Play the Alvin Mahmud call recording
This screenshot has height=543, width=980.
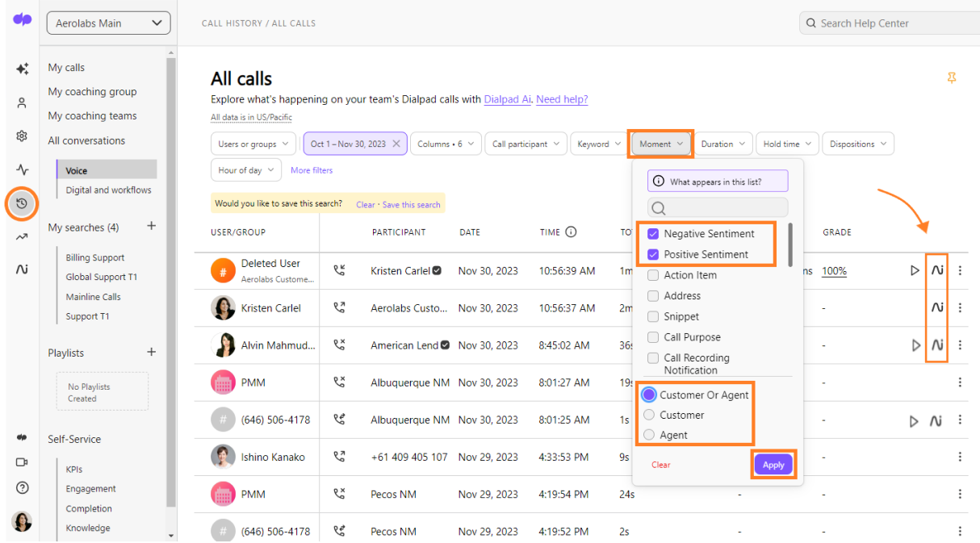click(x=915, y=345)
